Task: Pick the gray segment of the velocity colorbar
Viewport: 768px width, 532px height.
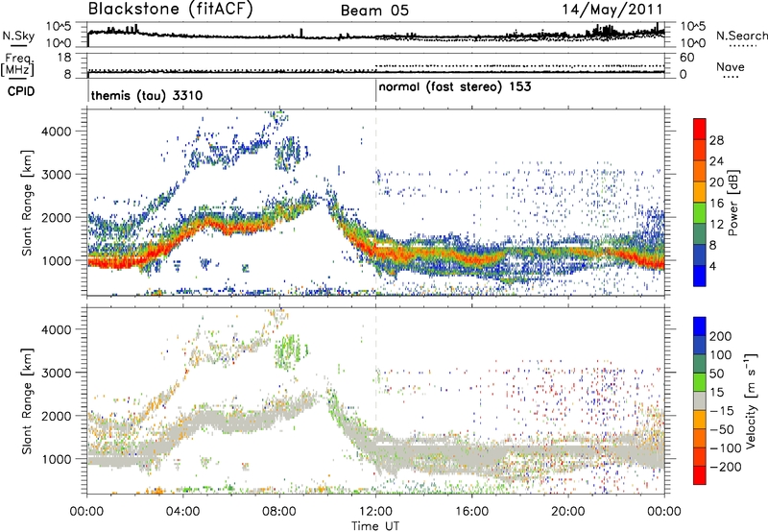Action: (700, 400)
